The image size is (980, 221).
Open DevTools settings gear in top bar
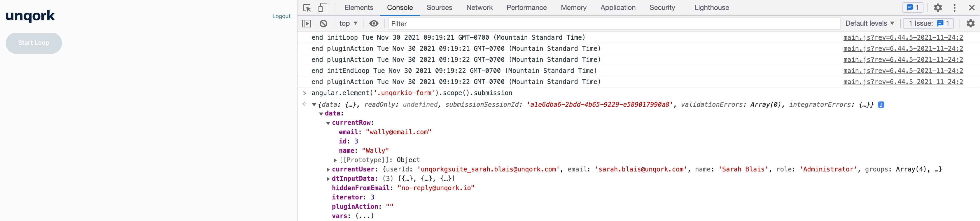pos(938,8)
